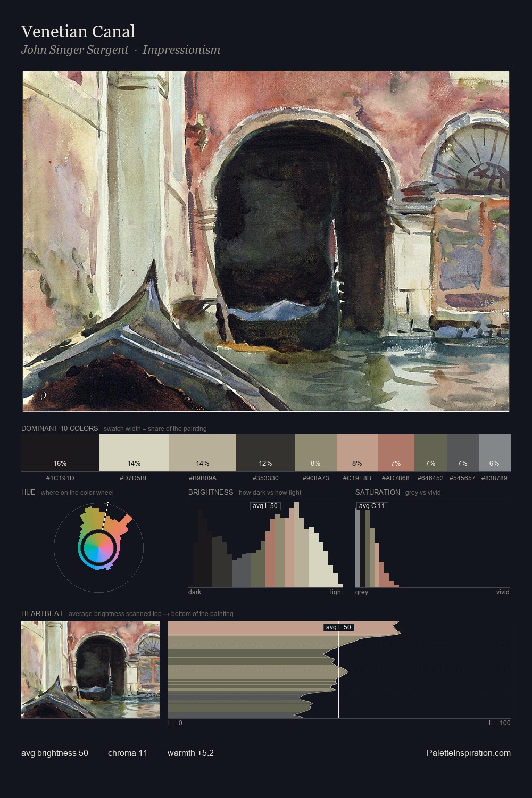Screen dimensions: 532x798
Task: Click the HUE section heading
Action: (x=28, y=492)
